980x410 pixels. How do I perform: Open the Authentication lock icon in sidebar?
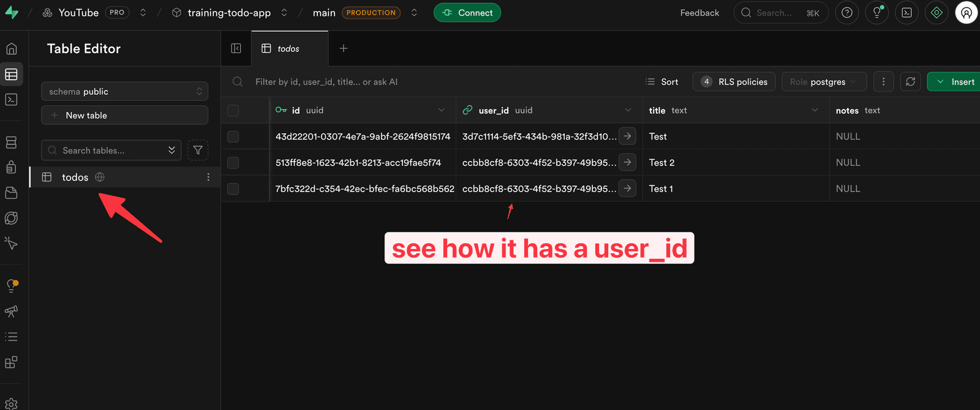pos(11,167)
